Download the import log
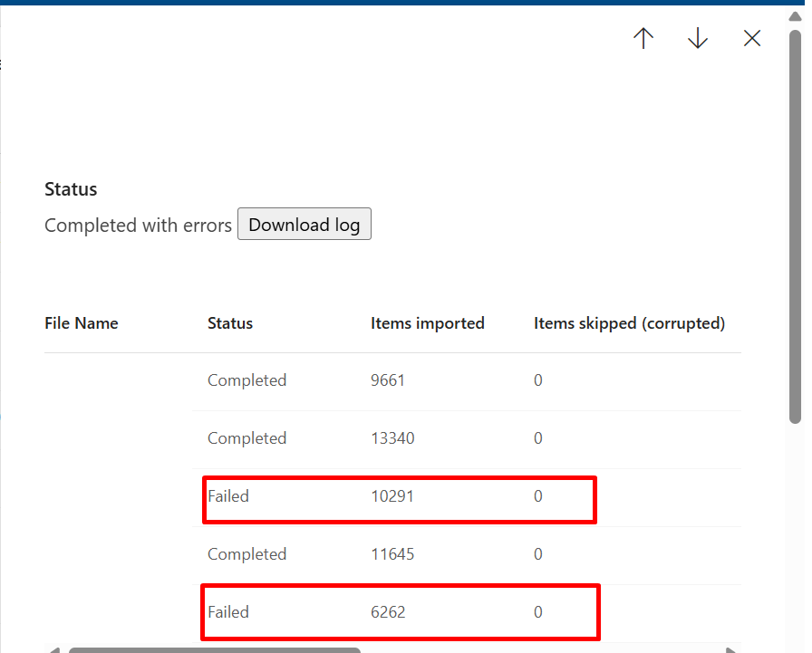812x653 pixels. 304,224
